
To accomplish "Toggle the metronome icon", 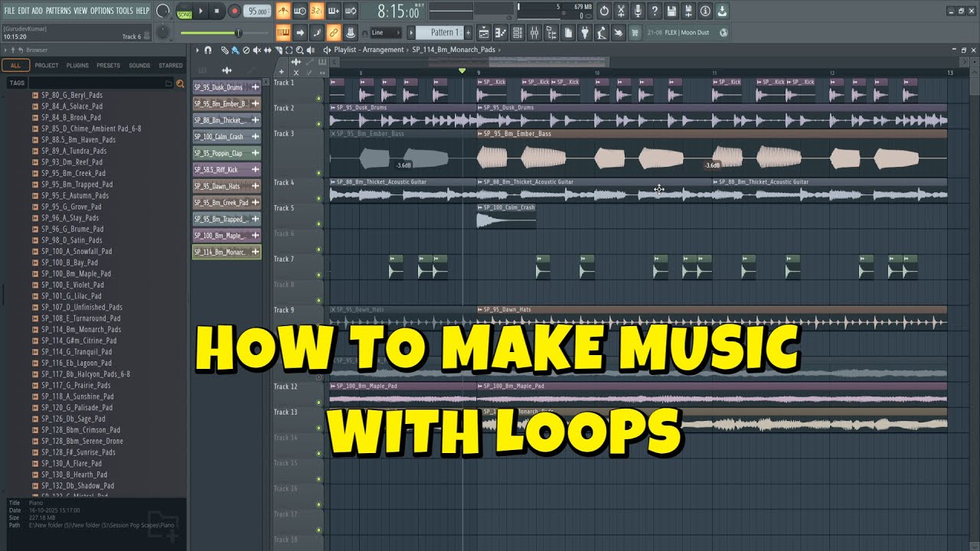I will pyautogui.click(x=283, y=11).
